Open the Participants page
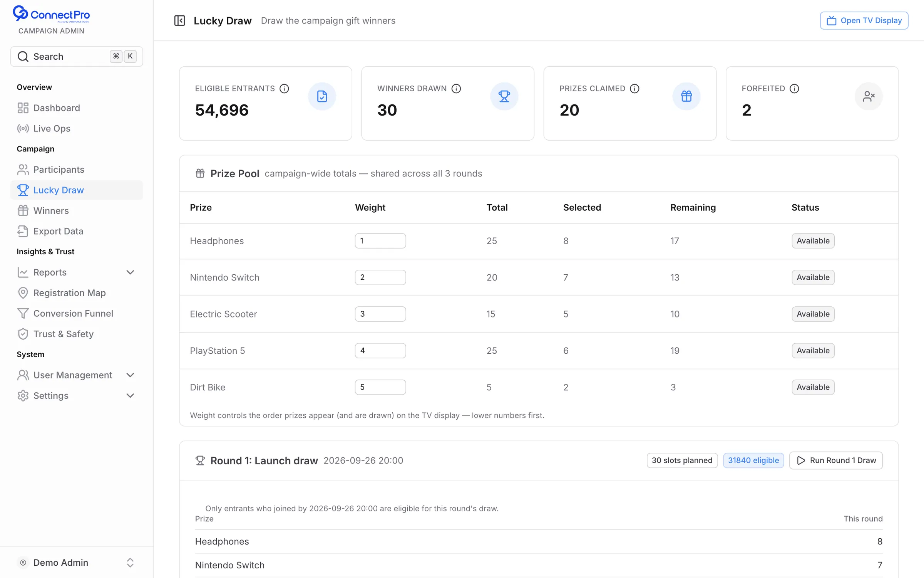Image resolution: width=924 pixels, height=578 pixels. coord(77,170)
